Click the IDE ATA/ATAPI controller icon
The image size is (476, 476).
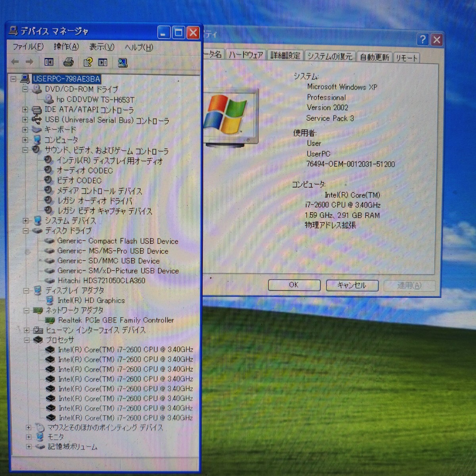click(x=36, y=109)
